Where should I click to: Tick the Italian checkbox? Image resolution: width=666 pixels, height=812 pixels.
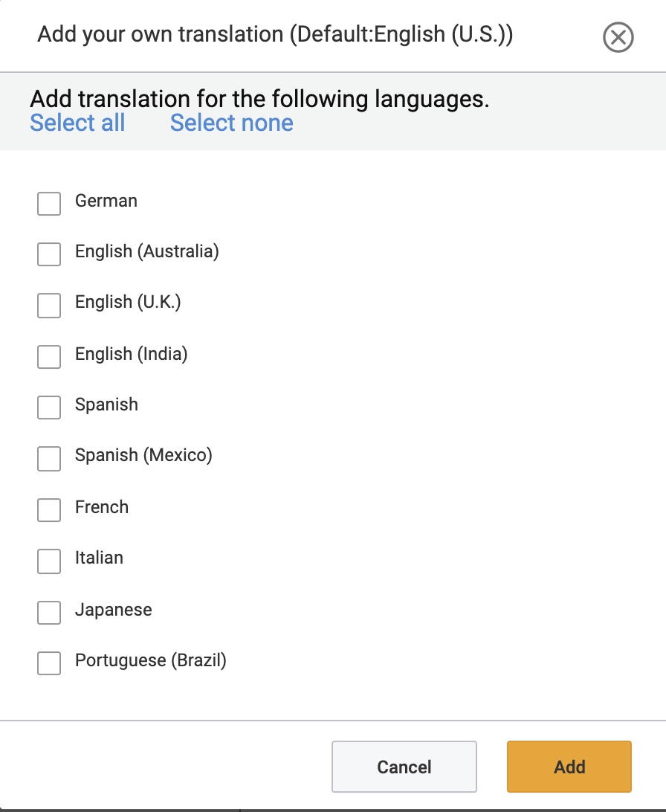click(49, 561)
